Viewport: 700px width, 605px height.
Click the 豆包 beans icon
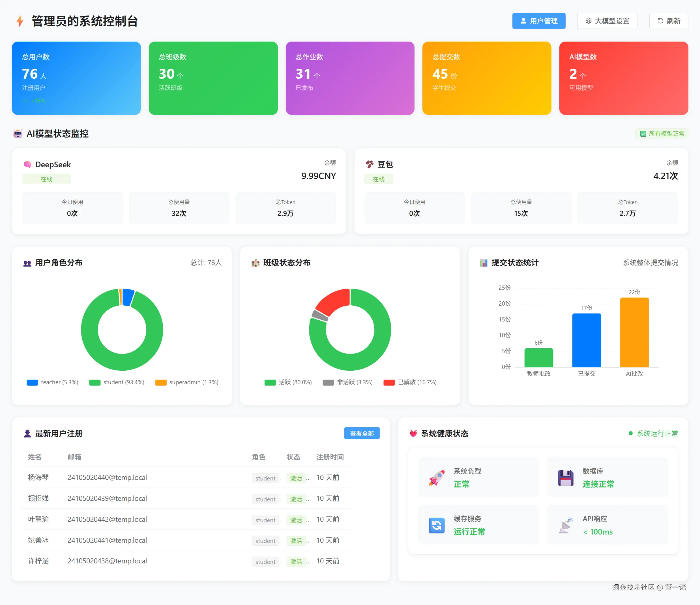tap(370, 164)
